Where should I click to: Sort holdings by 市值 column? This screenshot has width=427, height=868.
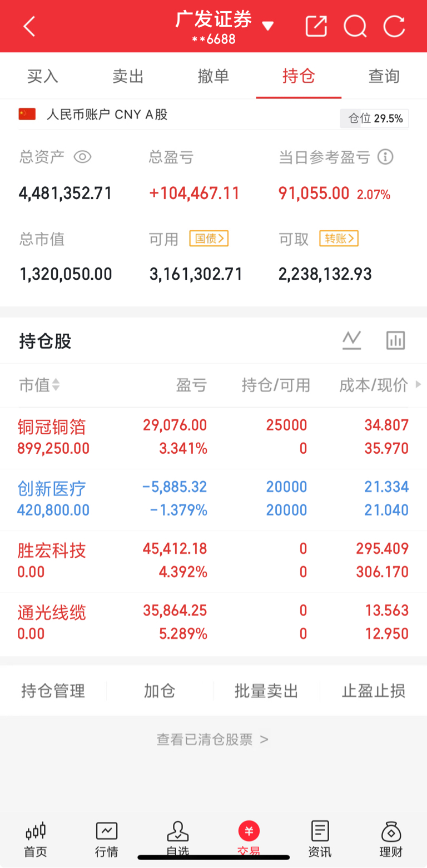(x=39, y=385)
